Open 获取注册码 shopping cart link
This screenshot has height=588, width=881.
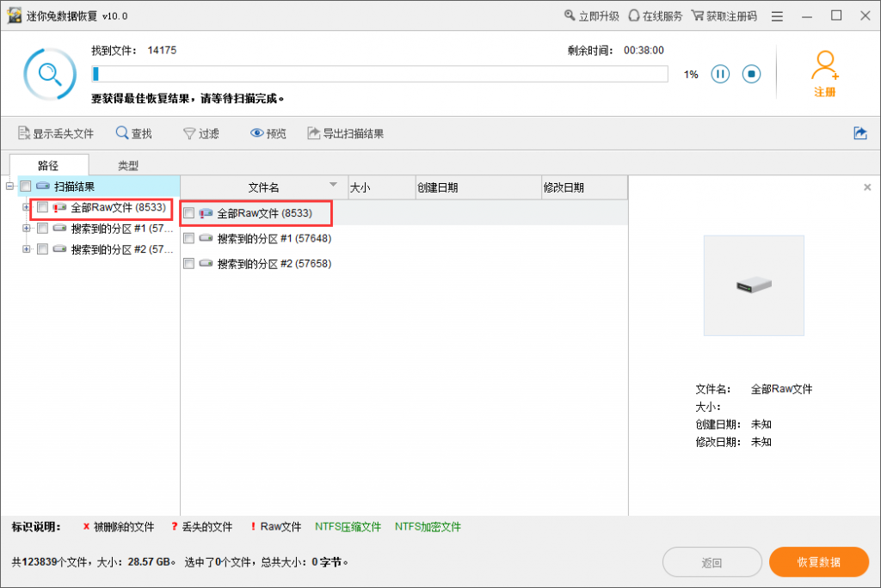pyautogui.click(x=724, y=15)
